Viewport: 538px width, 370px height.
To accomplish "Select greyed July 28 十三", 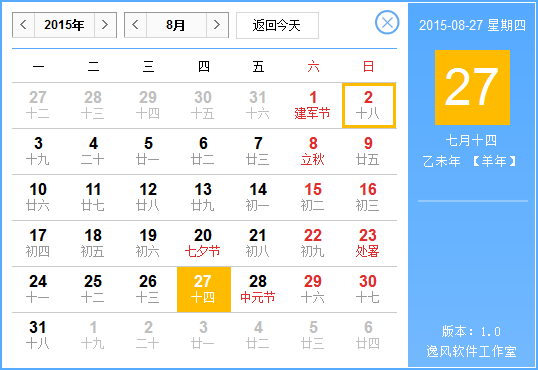I will tap(93, 105).
